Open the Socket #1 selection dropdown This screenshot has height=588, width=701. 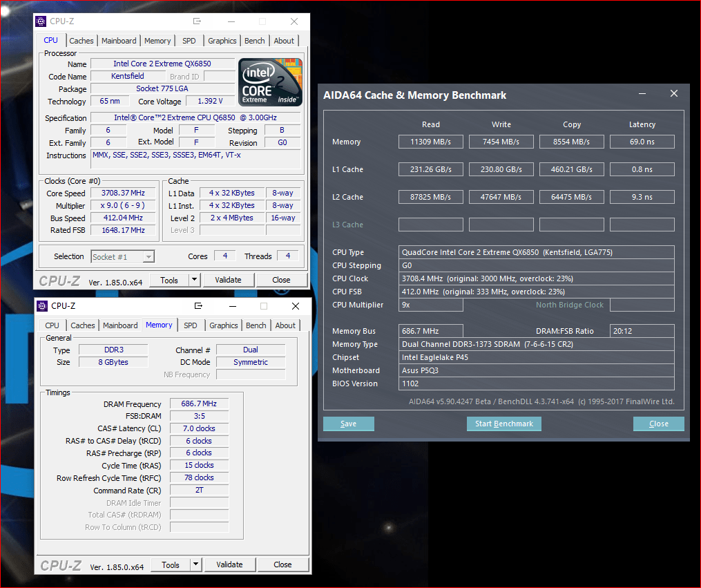[149, 256]
